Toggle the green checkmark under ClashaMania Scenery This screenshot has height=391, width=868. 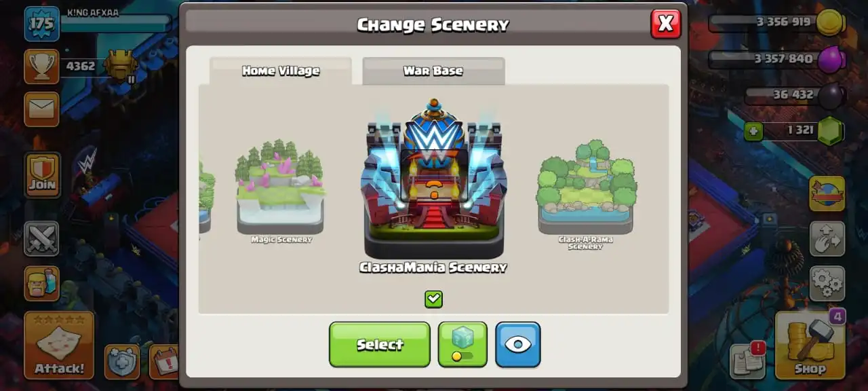[433, 299]
